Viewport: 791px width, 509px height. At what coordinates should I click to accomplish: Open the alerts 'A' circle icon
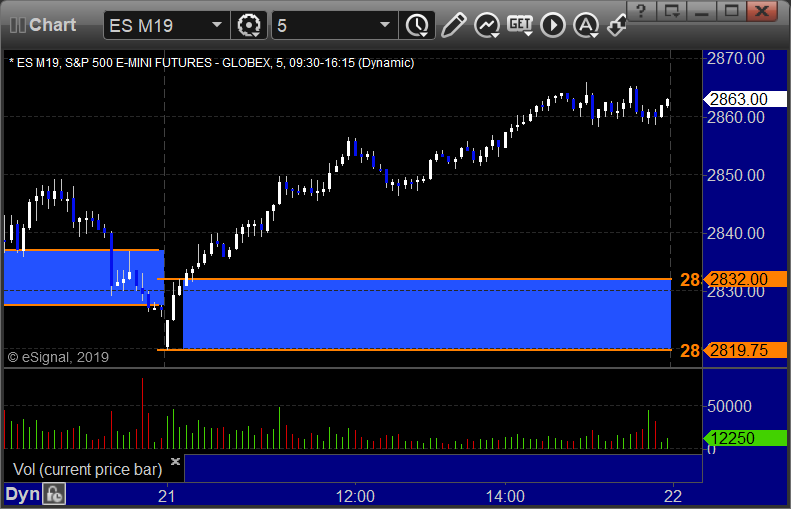click(x=586, y=25)
